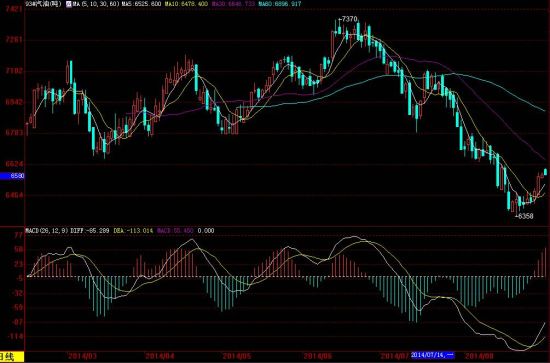The height and width of the screenshot is (363, 550).
Task: Click the 7370 high price marker
Action: coord(348,19)
